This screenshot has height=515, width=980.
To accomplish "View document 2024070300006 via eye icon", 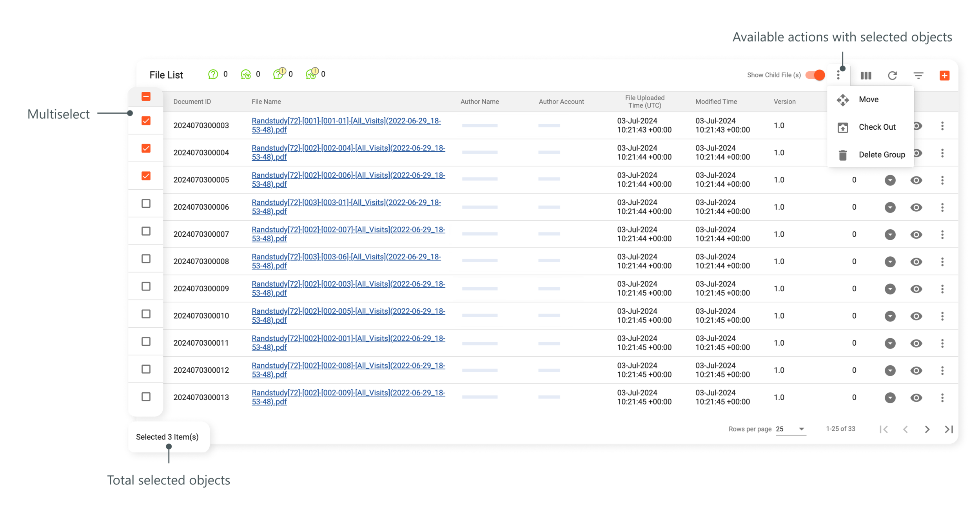I will tap(916, 207).
